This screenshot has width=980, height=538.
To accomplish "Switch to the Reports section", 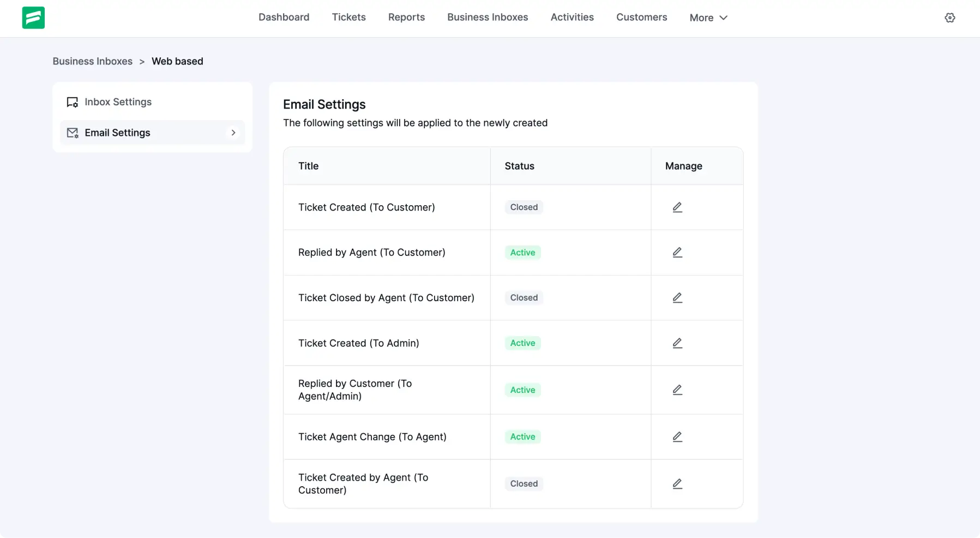I will (x=406, y=17).
